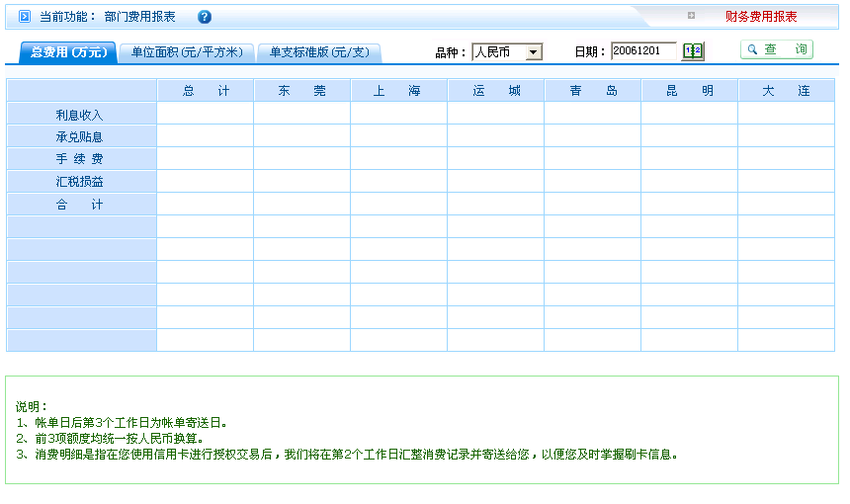Screen dimensions: 850x504
Task: Click the small plus icon beside 财务费用报表
Action: click(691, 16)
